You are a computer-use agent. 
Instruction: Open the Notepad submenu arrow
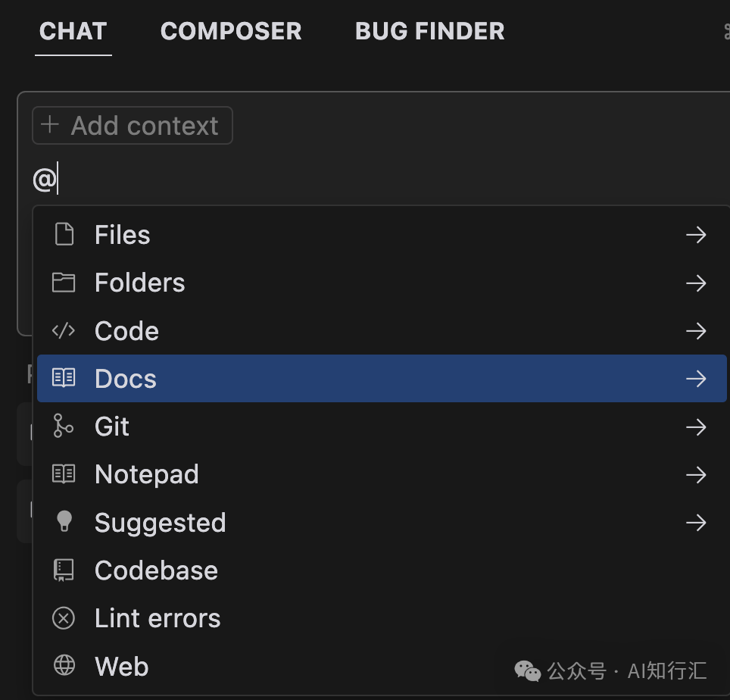696,474
